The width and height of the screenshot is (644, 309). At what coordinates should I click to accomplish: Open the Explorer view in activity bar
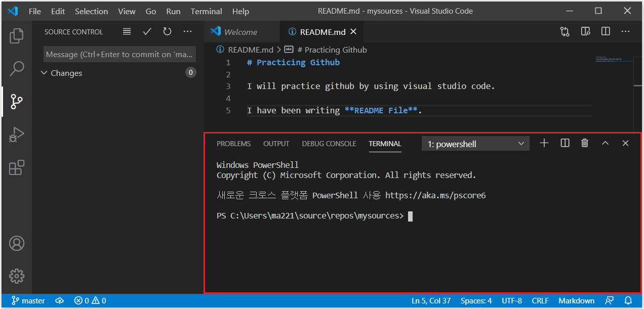[x=17, y=36]
